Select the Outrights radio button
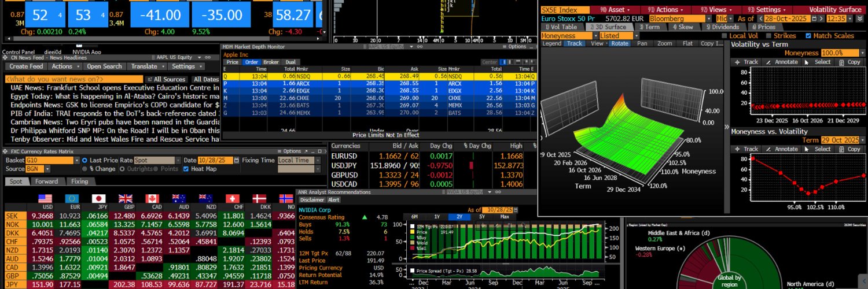 click(x=122, y=169)
